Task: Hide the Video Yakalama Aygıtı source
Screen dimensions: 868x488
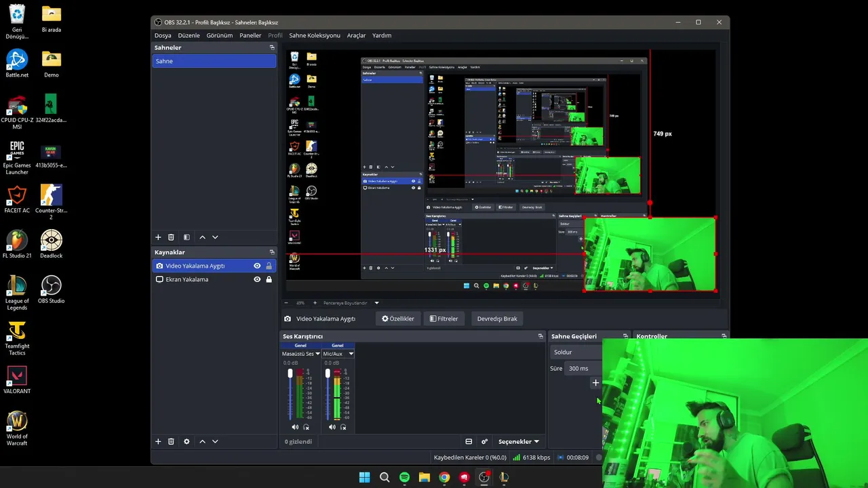Action: click(x=257, y=266)
